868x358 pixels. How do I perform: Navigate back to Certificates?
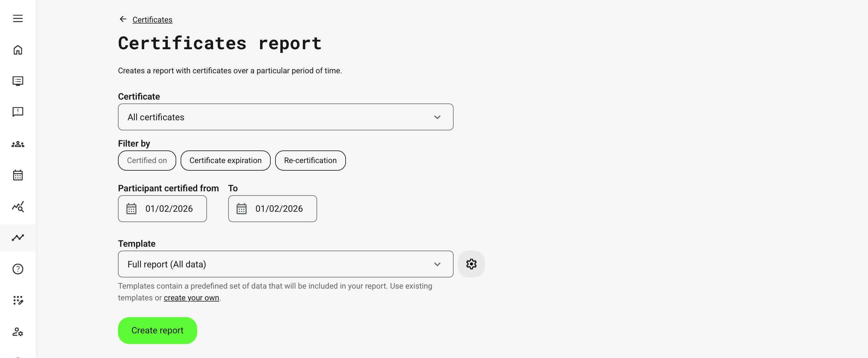[x=152, y=19]
